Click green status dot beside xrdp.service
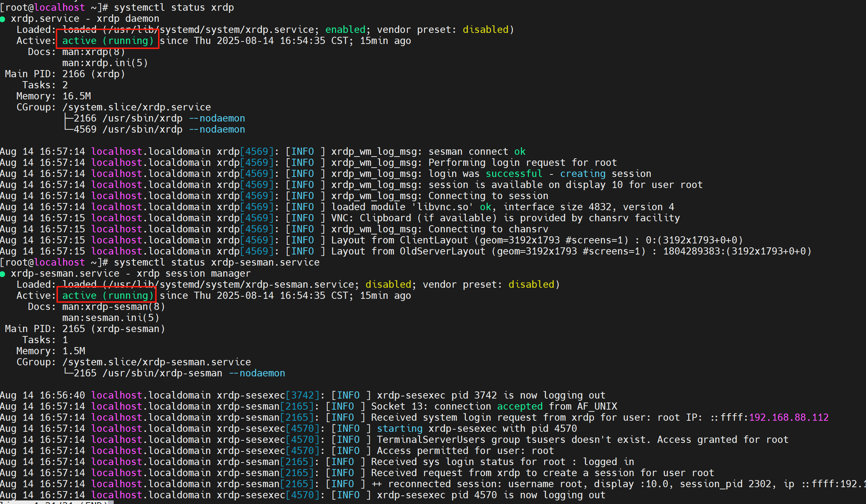 point(3,19)
